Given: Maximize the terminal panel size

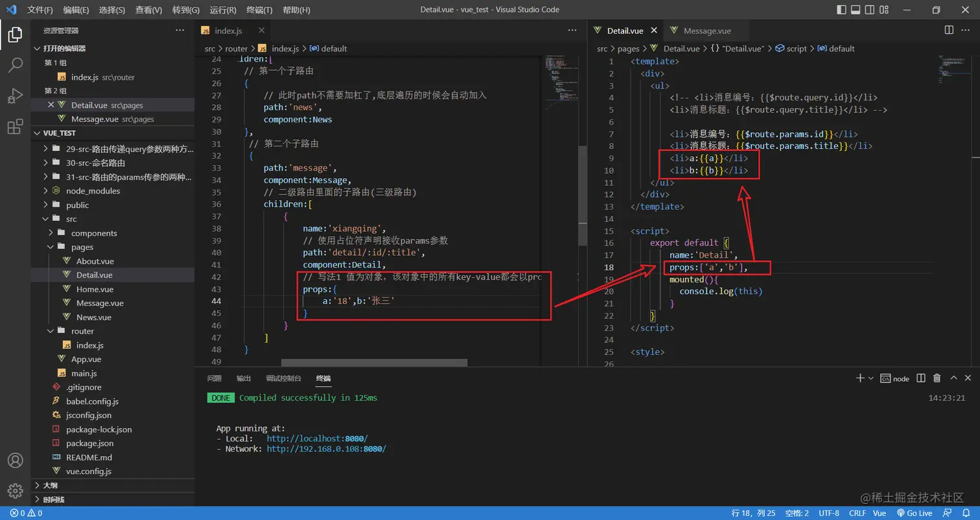Looking at the screenshot, I should pyautogui.click(x=953, y=378).
